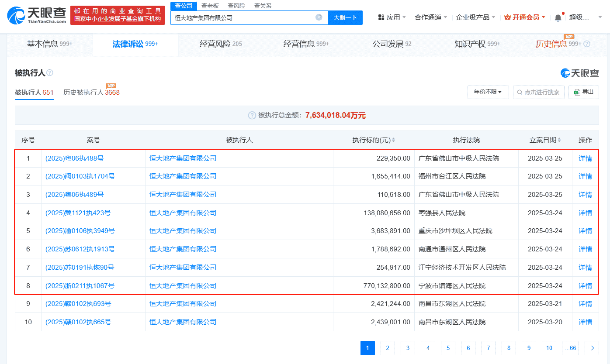Click the clear (x) icon in search input
610x364 pixels.
click(319, 17)
